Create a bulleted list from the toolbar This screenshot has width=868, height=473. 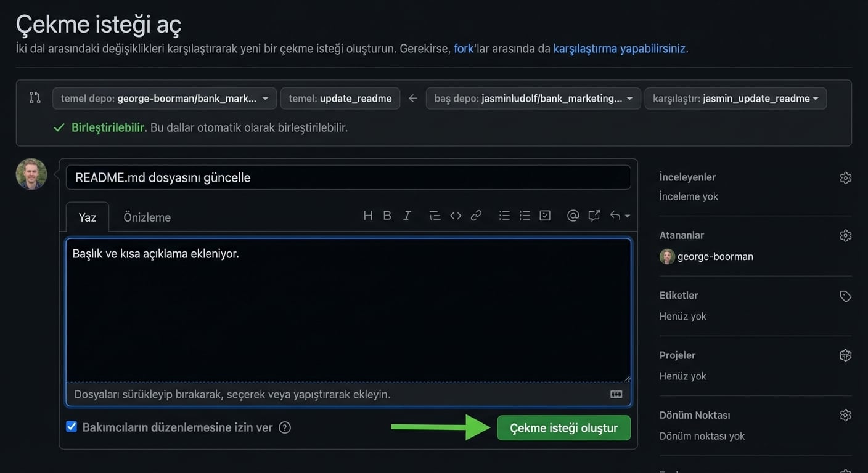pyautogui.click(x=504, y=215)
